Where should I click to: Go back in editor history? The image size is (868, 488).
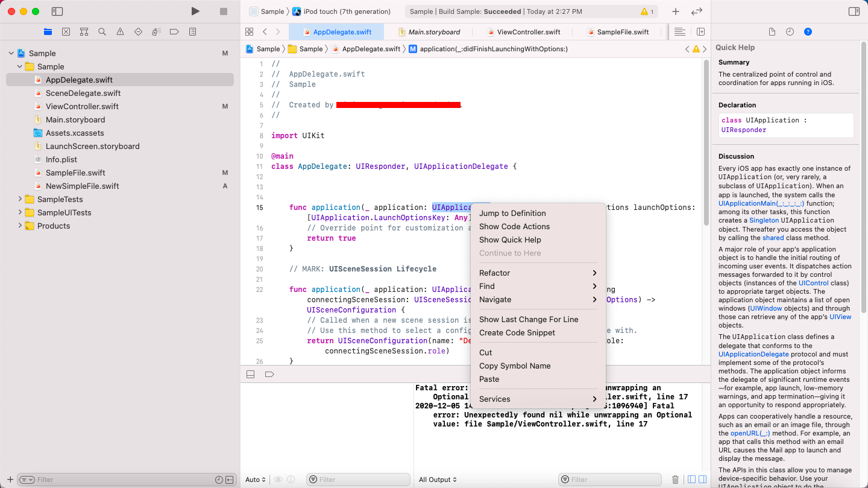click(x=265, y=31)
